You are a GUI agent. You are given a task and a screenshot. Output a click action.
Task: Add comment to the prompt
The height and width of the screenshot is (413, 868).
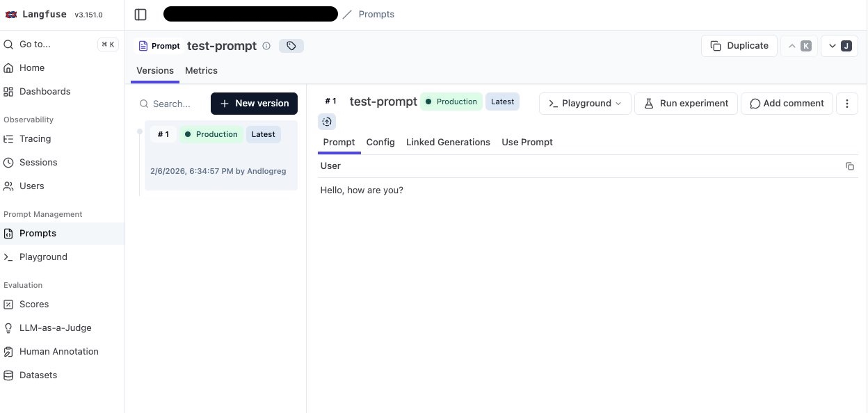point(787,104)
